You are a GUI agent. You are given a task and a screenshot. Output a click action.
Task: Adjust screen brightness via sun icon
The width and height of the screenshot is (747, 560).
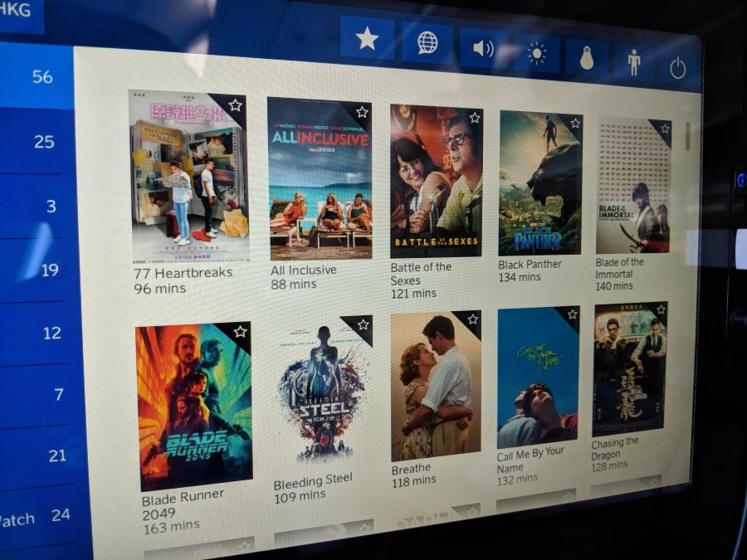537,54
